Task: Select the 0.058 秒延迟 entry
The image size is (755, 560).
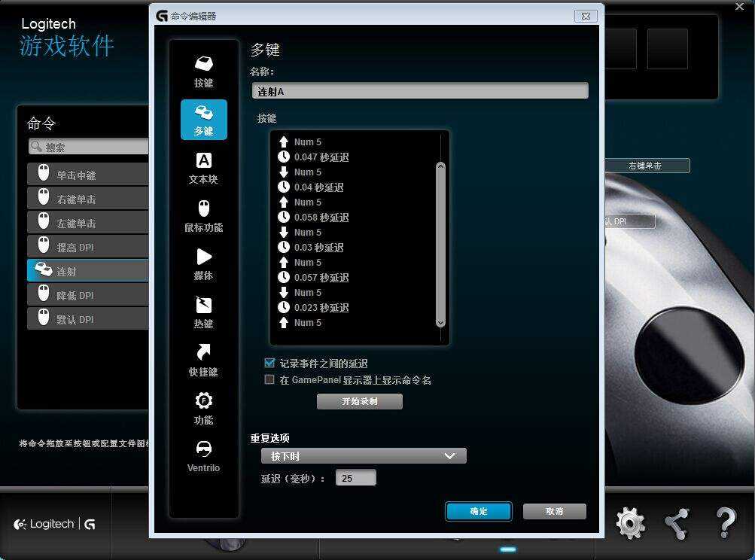Action: (x=313, y=218)
